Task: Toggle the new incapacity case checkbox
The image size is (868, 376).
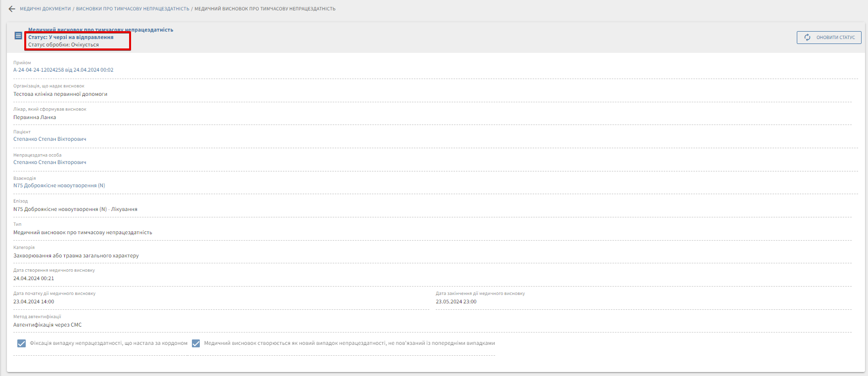Action: pyautogui.click(x=196, y=343)
